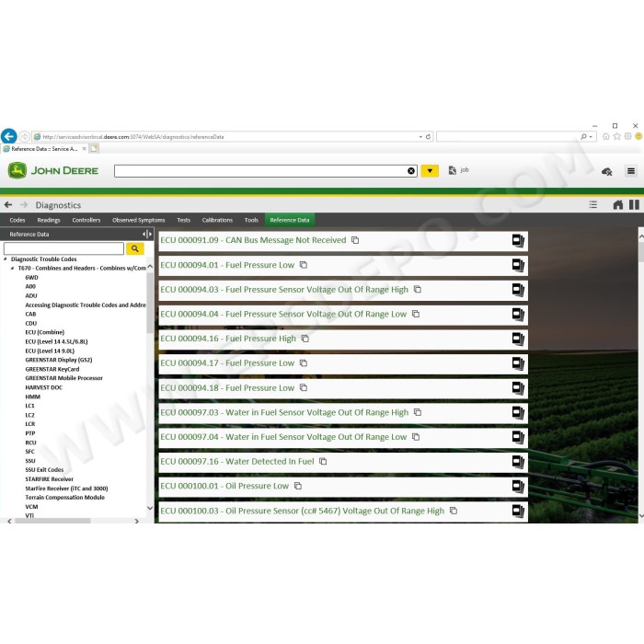This screenshot has height=644, width=644.
Task: Open new browser tab button
Action: pyautogui.click(x=94, y=149)
